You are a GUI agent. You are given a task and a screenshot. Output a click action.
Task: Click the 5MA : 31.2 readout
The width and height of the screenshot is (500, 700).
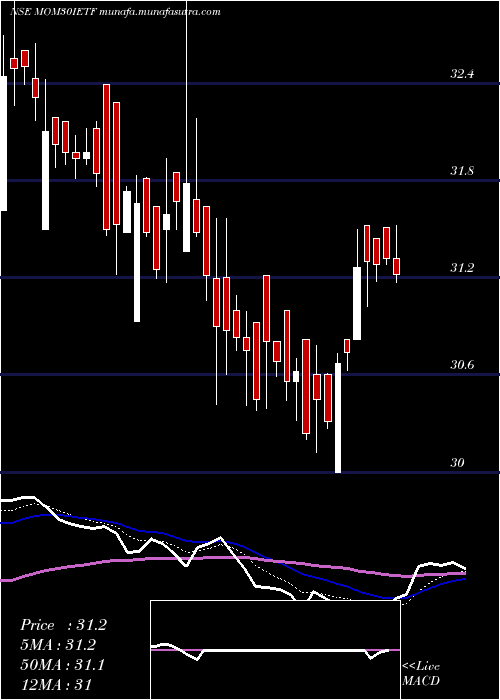point(58,645)
